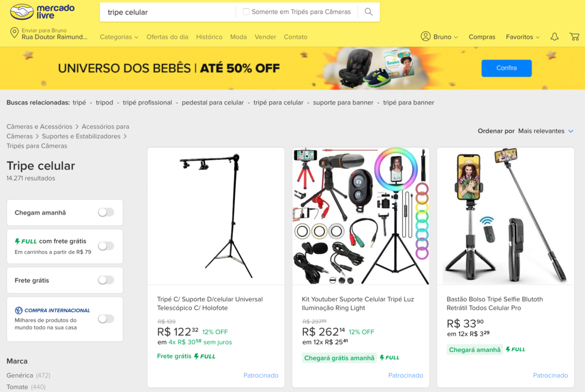Open 'Ofertas do dia' in the navigation
The image size is (585, 392).
167,37
